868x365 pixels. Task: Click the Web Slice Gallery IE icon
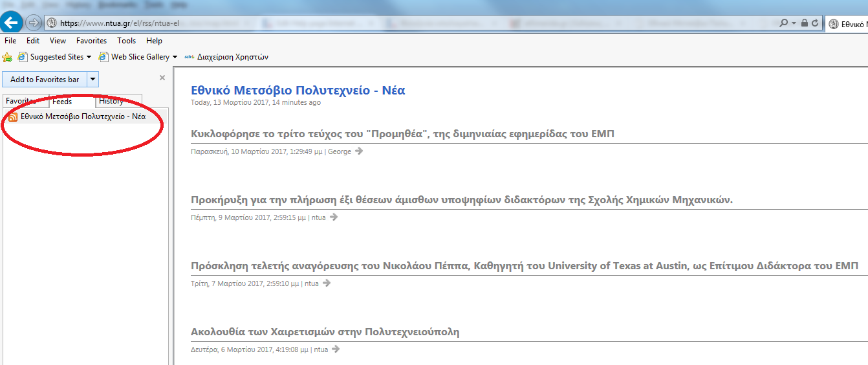[x=103, y=57]
